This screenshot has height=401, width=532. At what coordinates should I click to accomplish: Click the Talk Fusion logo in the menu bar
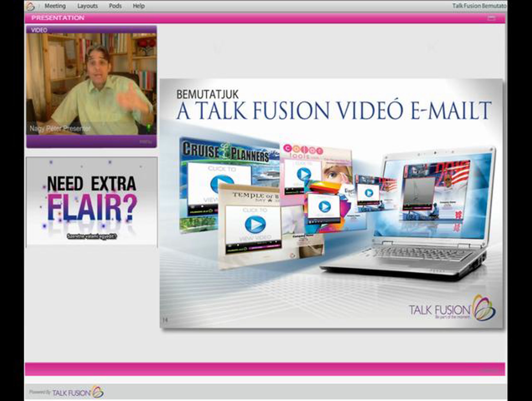pyautogui.click(x=31, y=6)
